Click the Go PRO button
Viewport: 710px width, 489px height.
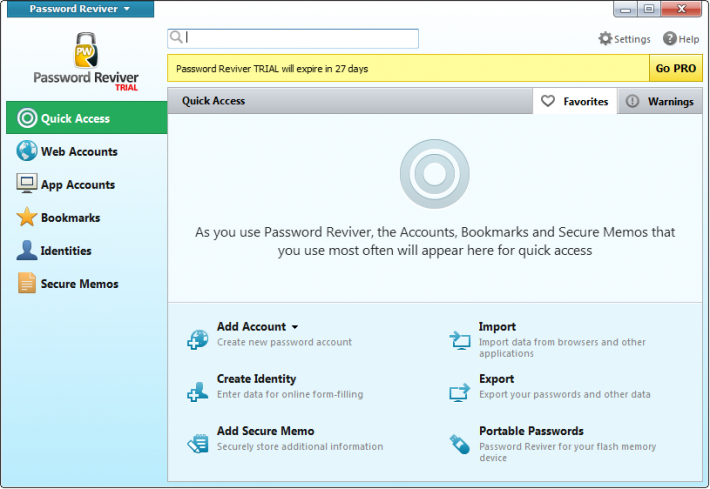point(676,68)
